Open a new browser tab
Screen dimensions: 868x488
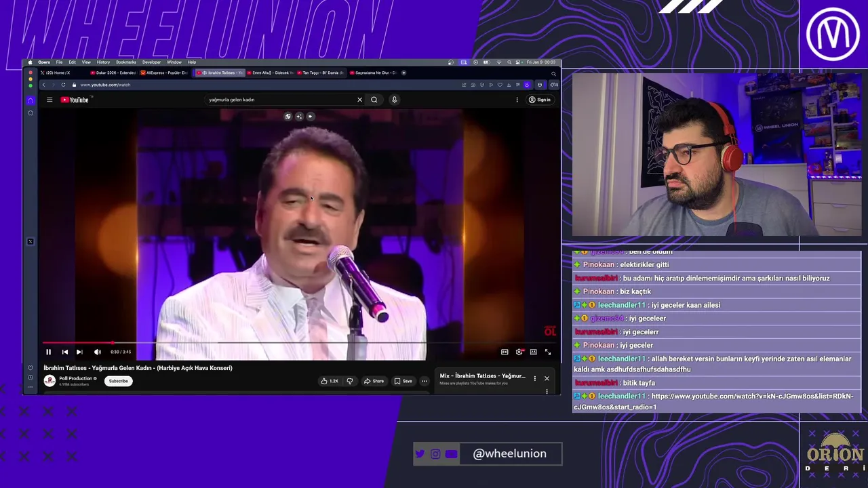point(403,73)
